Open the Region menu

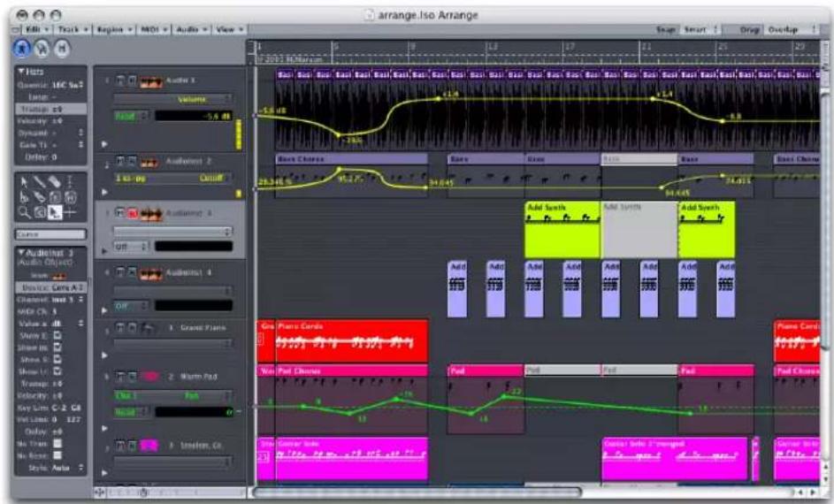[x=114, y=30]
